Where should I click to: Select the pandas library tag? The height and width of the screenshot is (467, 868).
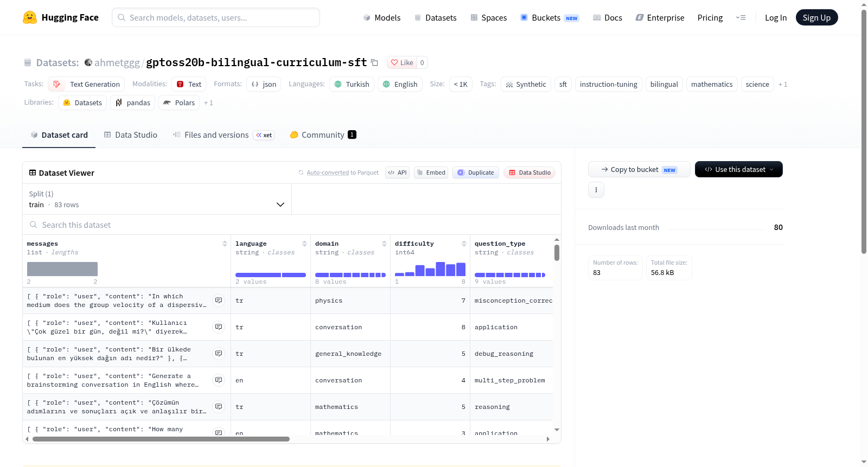click(x=133, y=103)
